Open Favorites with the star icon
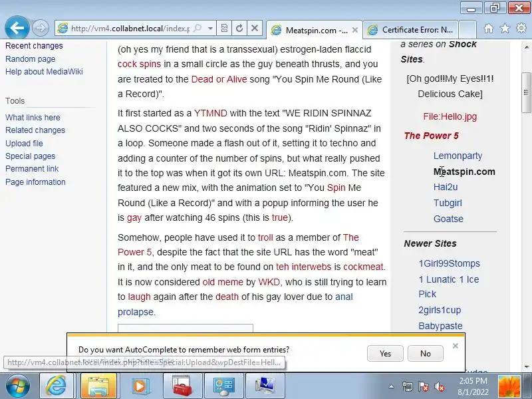This screenshot has width=532, height=399. (x=505, y=28)
